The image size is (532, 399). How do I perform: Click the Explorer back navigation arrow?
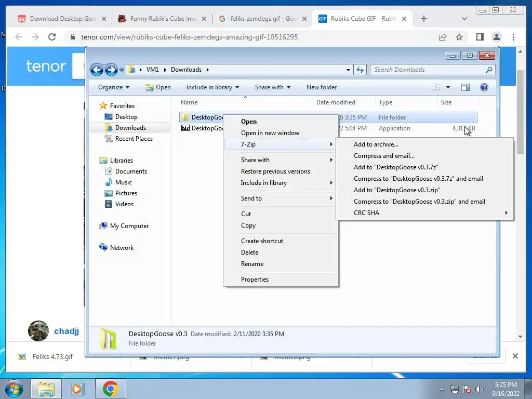point(97,70)
